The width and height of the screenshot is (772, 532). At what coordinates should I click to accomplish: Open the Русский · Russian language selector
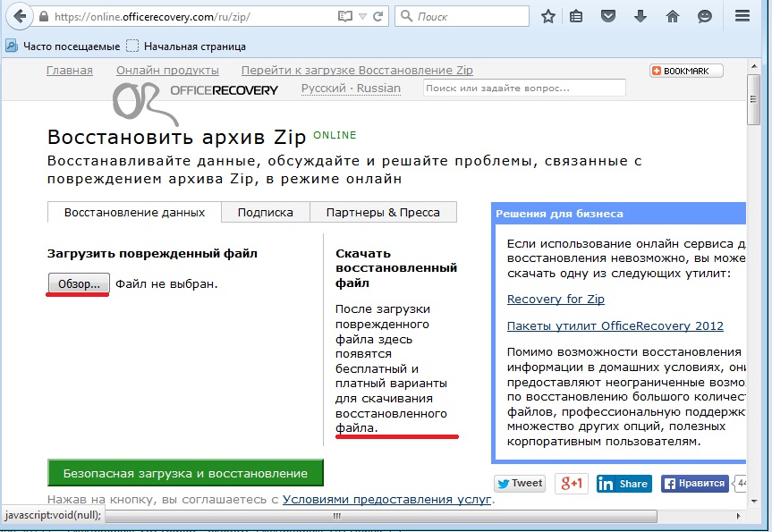pos(351,89)
